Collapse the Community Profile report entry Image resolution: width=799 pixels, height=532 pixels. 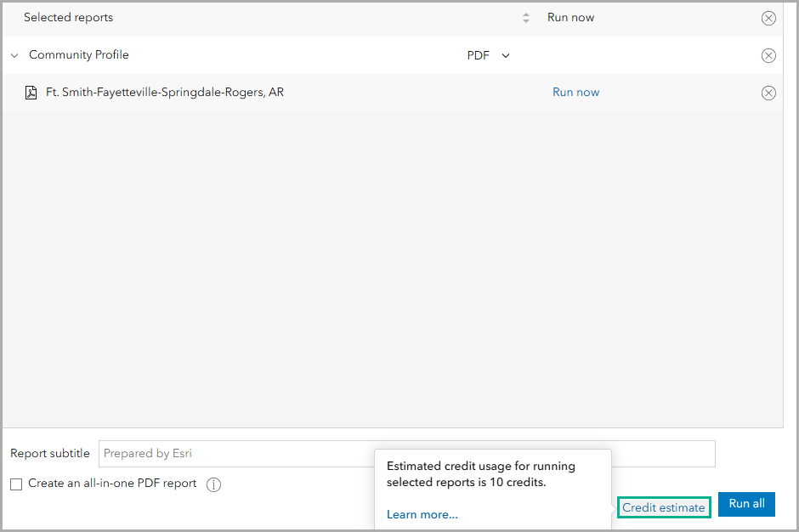(14, 54)
